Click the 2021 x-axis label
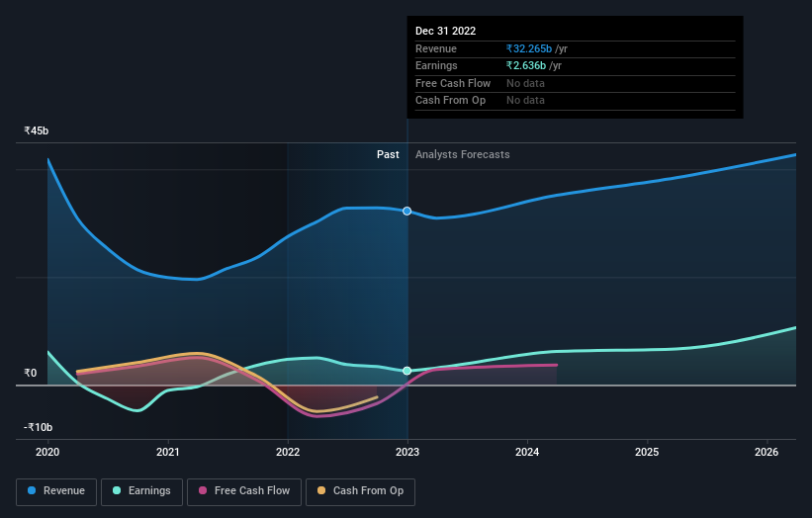Image resolution: width=812 pixels, height=518 pixels. click(x=168, y=452)
